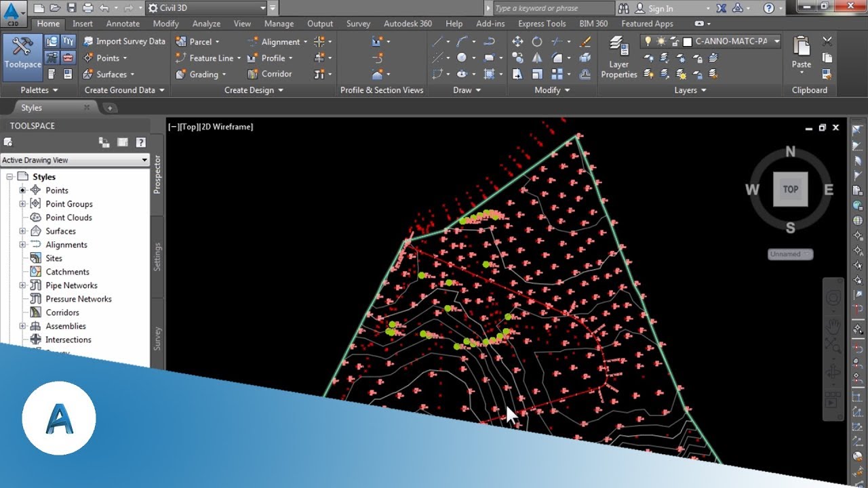The image size is (868, 488).
Task: Click the Match Properties brush icon
Action: pyautogui.click(x=585, y=41)
